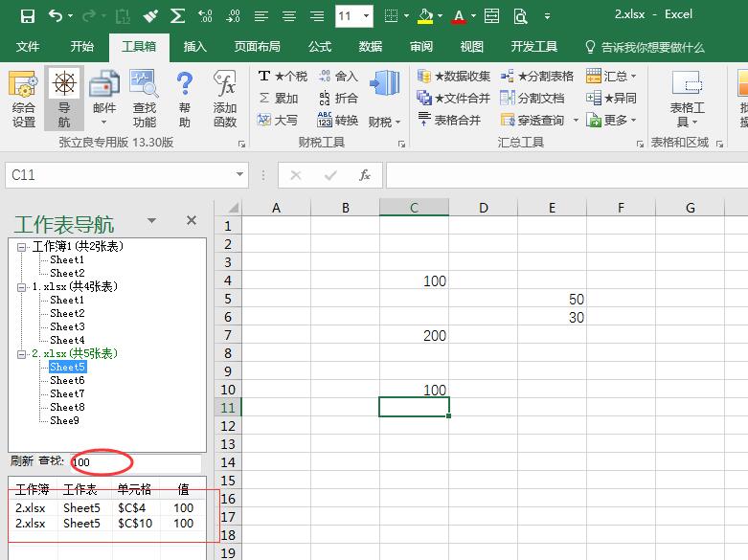
Task: Click the 数据收集 data collection tool
Action: point(454,76)
